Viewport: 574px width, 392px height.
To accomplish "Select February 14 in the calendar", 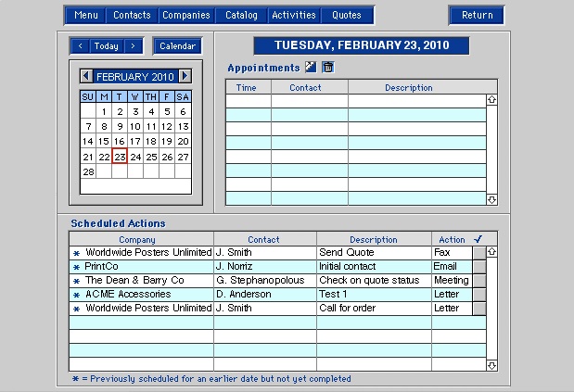I will (x=88, y=142).
